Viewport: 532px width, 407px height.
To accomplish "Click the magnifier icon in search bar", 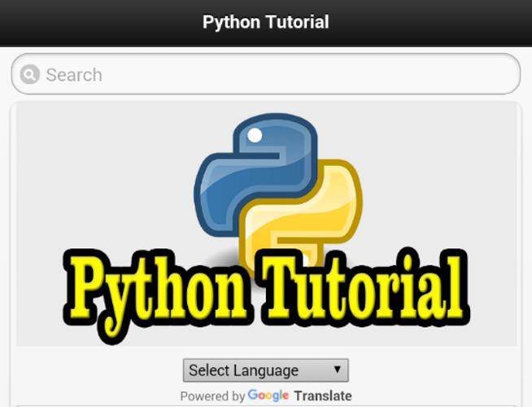I will tap(30, 74).
